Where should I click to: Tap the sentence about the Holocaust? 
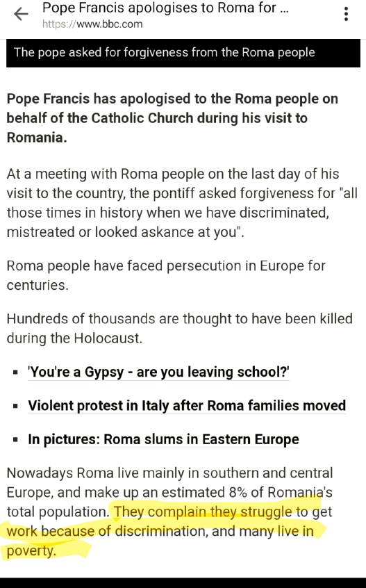(x=179, y=328)
